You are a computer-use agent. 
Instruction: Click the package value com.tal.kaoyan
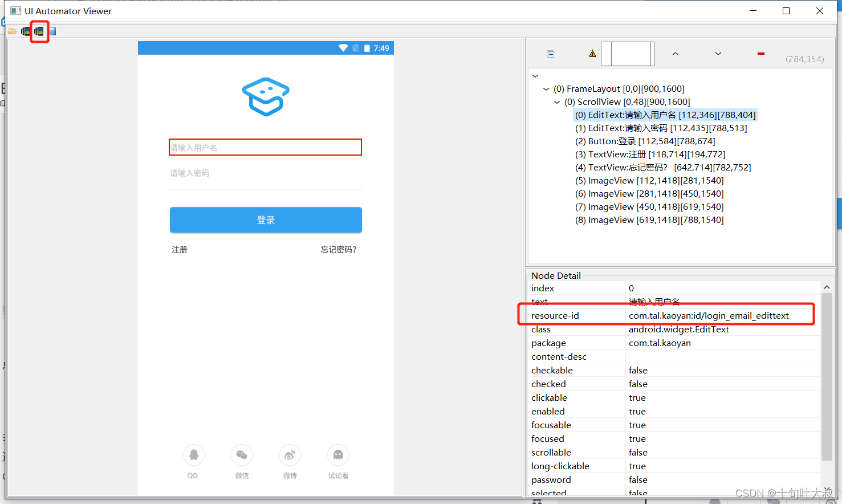(660, 343)
